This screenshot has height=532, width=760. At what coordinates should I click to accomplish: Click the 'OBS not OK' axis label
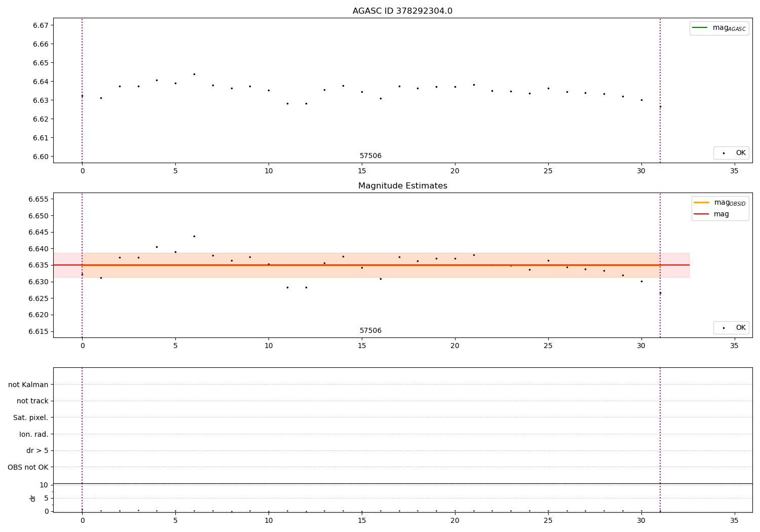point(28,468)
